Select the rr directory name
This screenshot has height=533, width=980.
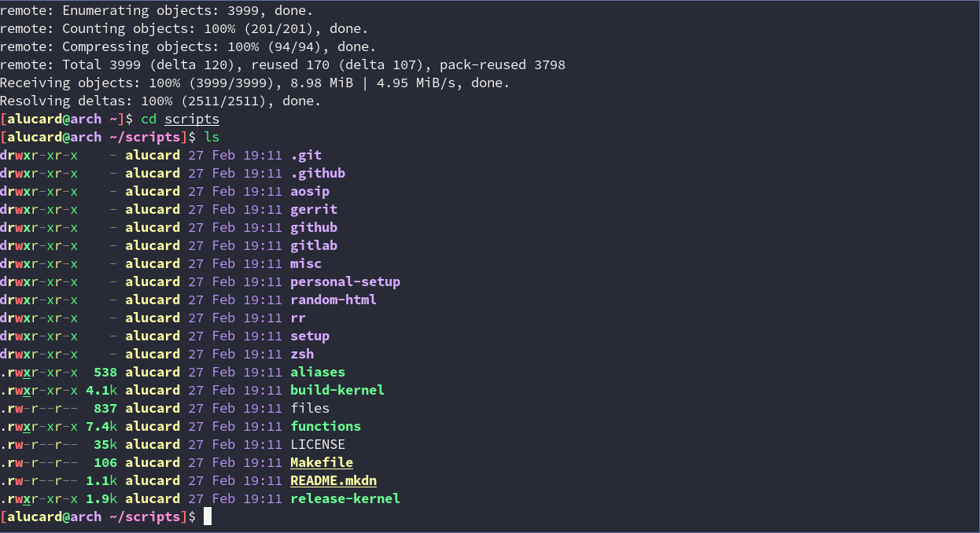pyautogui.click(x=298, y=318)
